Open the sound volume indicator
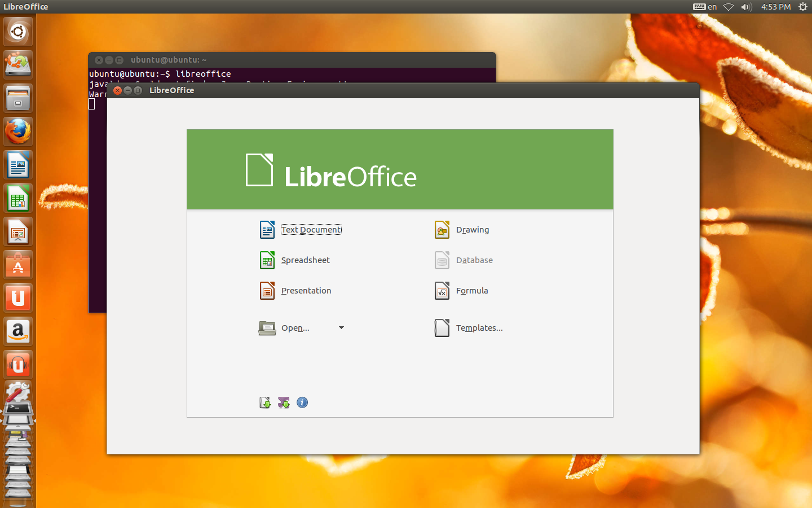This screenshot has height=508, width=812. point(747,7)
